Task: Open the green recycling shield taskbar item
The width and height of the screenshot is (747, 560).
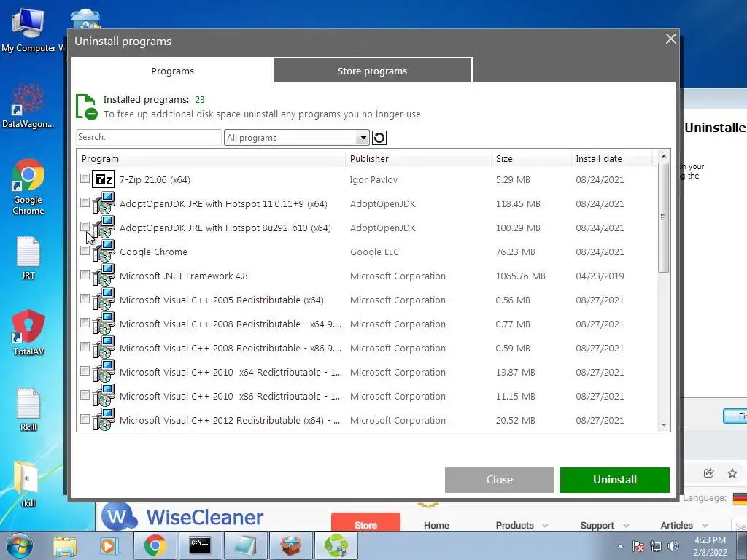Action: click(x=336, y=545)
